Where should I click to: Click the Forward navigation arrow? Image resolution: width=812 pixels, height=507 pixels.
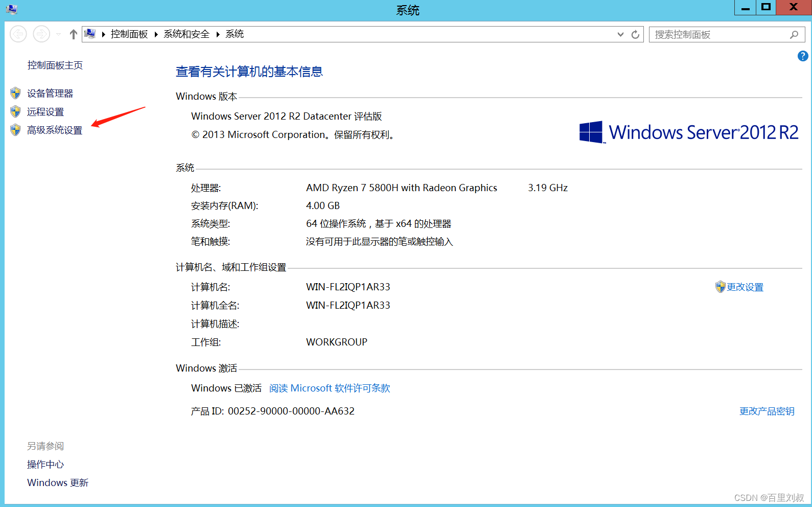[x=41, y=34]
